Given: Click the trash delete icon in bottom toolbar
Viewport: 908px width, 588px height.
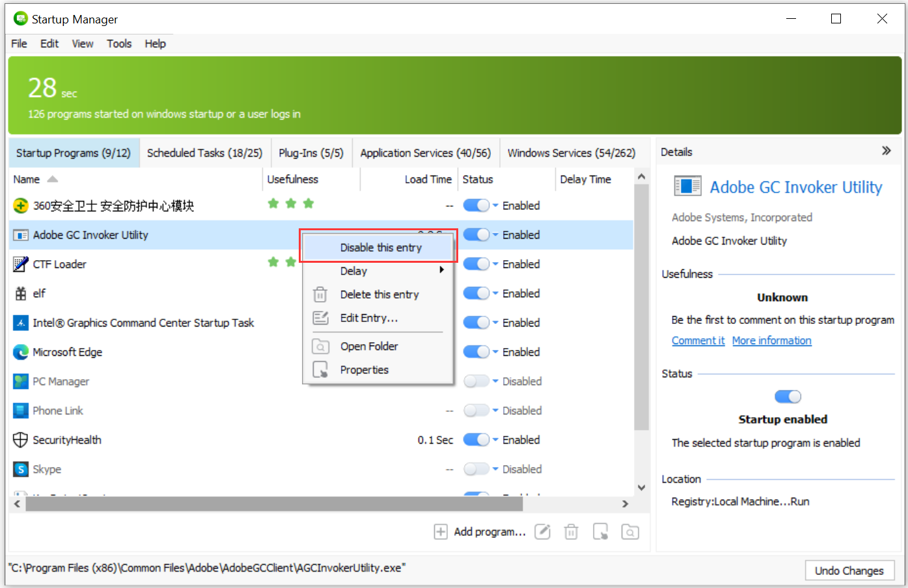Looking at the screenshot, I should (571, 531).
